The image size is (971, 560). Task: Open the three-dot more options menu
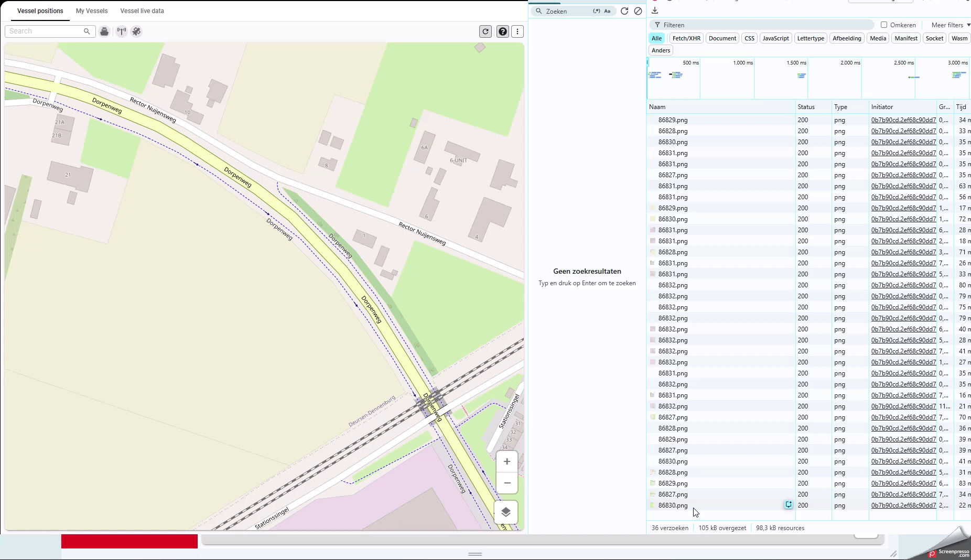coord(517,31)
